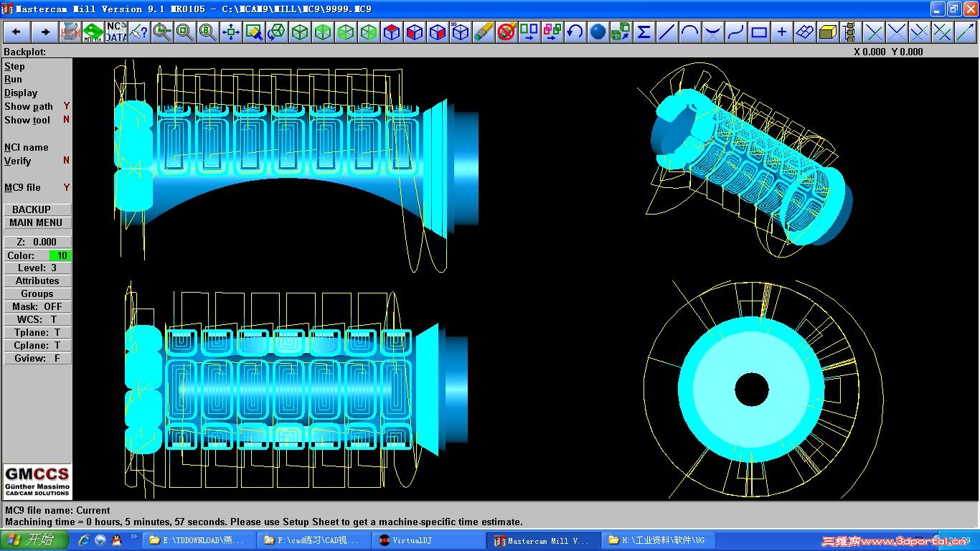Click the WCS: T button
980x551 pixels.
[x=37, y=319]
